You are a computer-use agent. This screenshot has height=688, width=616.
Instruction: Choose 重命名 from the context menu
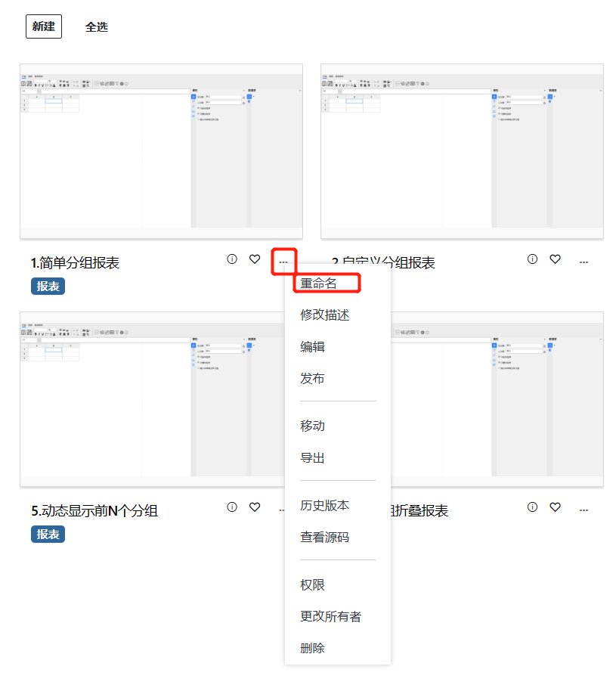[318, 283]
